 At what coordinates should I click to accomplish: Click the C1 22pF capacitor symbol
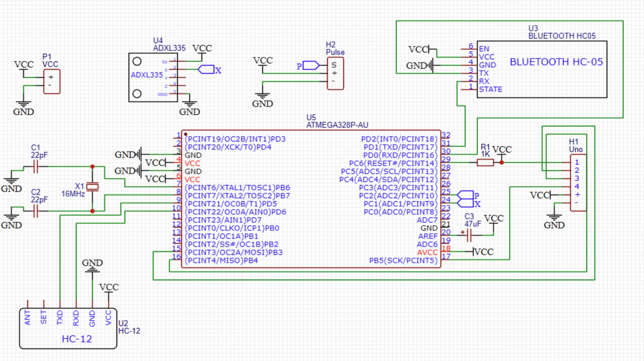click(36, 167)
